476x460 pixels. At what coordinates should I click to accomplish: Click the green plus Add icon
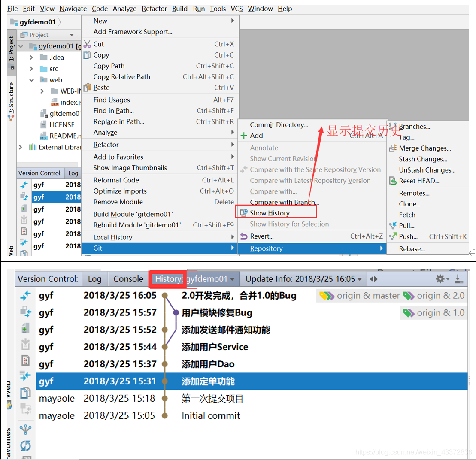[243, 136]
